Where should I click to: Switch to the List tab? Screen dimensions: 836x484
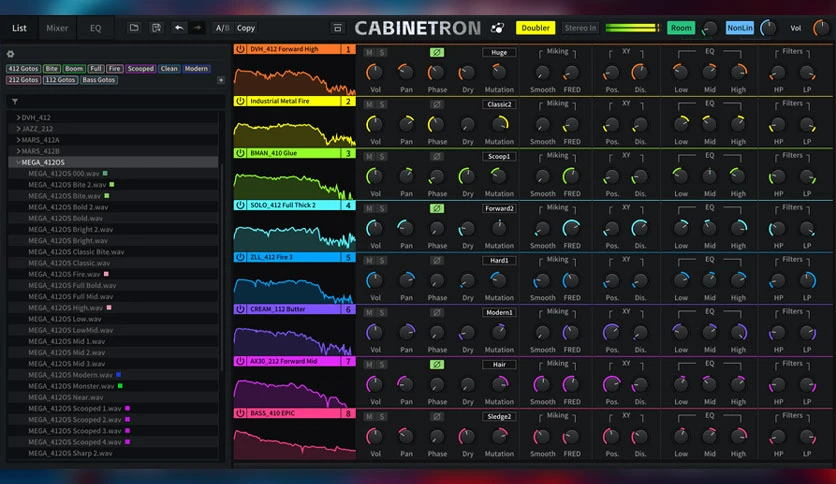coord(19,28)
